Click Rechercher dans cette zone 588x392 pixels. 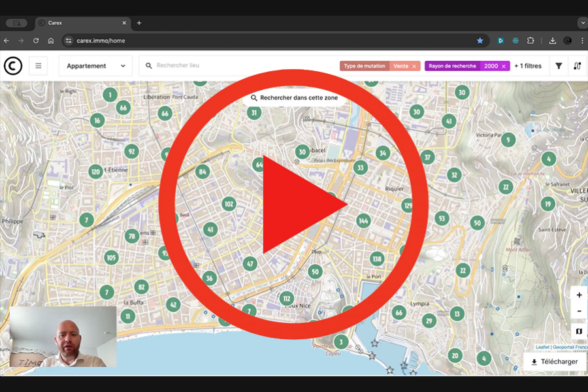point(294,98)
